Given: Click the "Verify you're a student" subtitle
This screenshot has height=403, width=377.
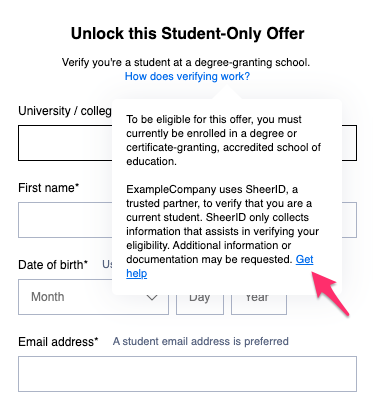Looking at the screenshot, I should tap(186, 62).
